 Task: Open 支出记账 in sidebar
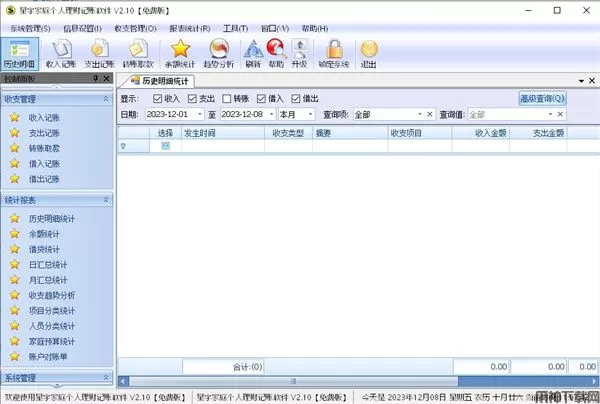pos(44,133)
